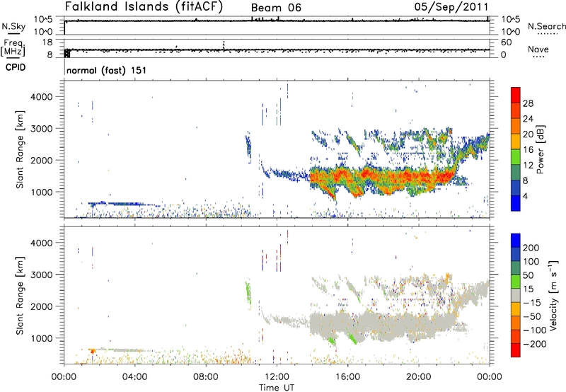Image resolution: width=566 pixels, height=392 pixels.
Task: Click the strong red backscatter band near 1500 km
Action: [x=383, y=177]
